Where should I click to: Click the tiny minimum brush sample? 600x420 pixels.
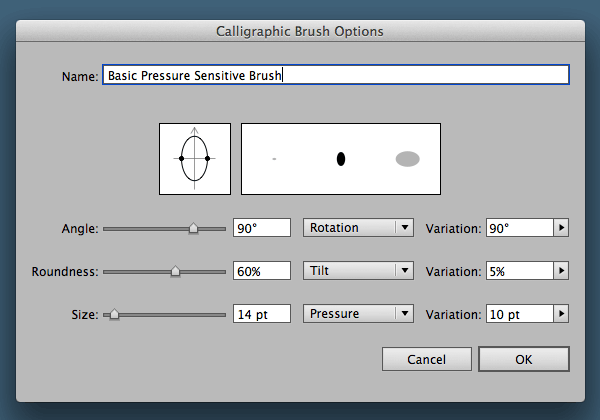(274, 159)
